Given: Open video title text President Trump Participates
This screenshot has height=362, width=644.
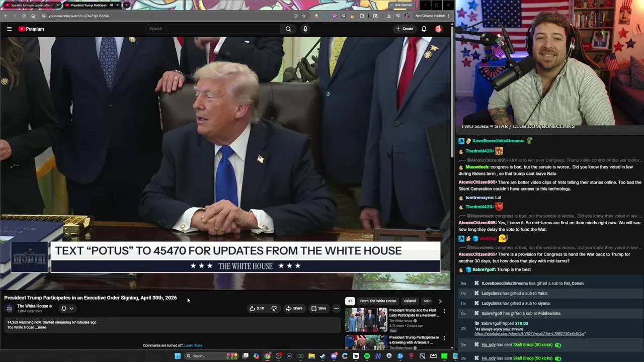Looking at the screenshot, I should click(91, 298).
